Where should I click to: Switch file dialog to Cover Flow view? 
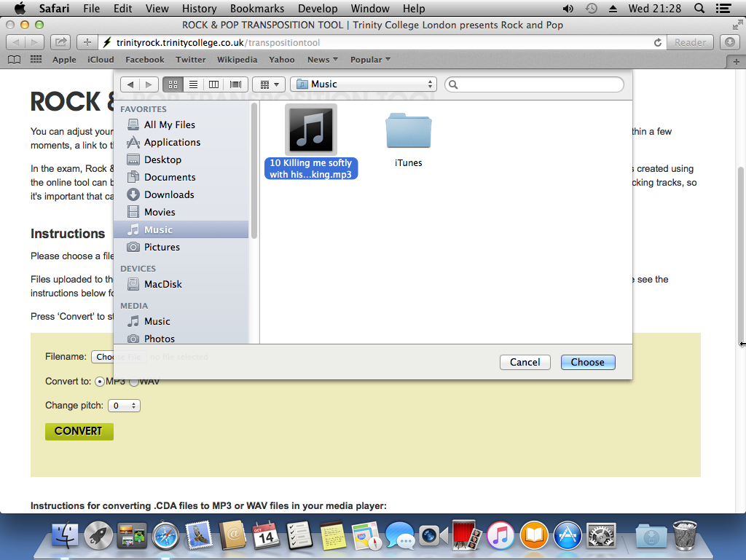click(x=235, y=84)
